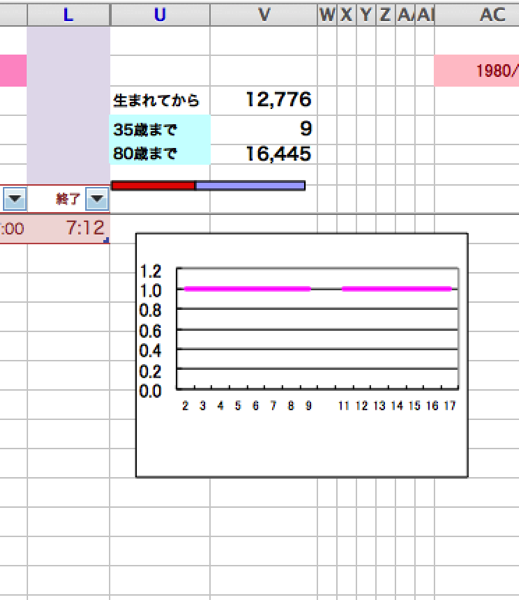Screen dimensions: 519x600
Task: Click the chart's x-axis label 11
Action: 344,406
